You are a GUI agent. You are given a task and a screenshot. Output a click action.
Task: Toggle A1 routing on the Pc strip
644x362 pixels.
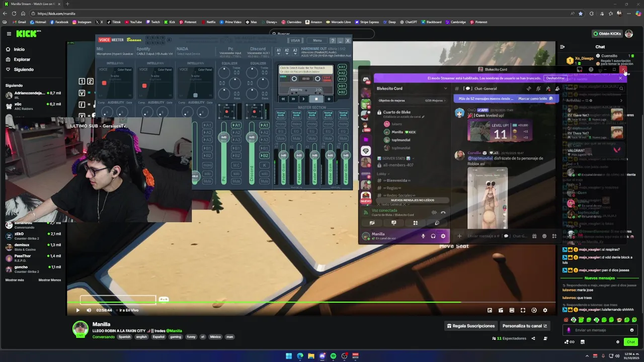236,125
